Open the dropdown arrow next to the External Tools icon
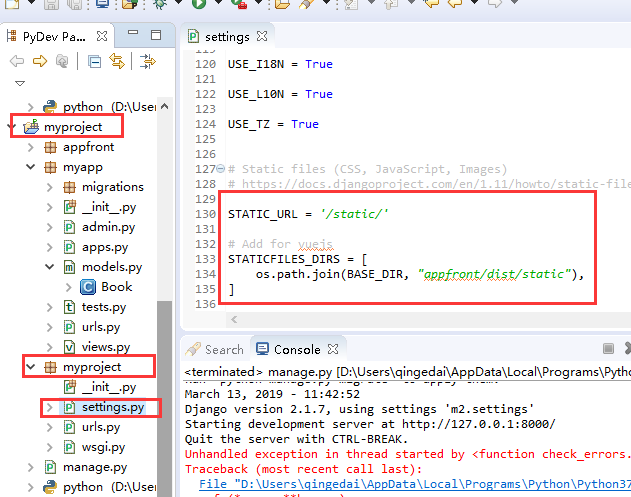Viewport: 631px width, 497px height. click(x=259, y=2)
